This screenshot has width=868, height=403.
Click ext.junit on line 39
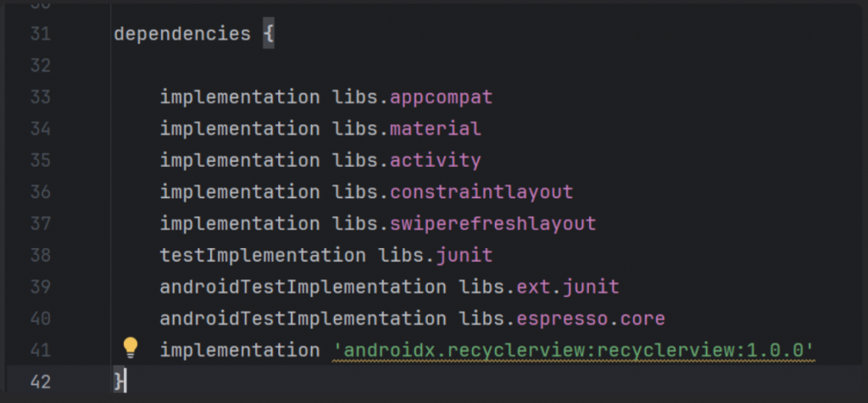pos(567,287)
